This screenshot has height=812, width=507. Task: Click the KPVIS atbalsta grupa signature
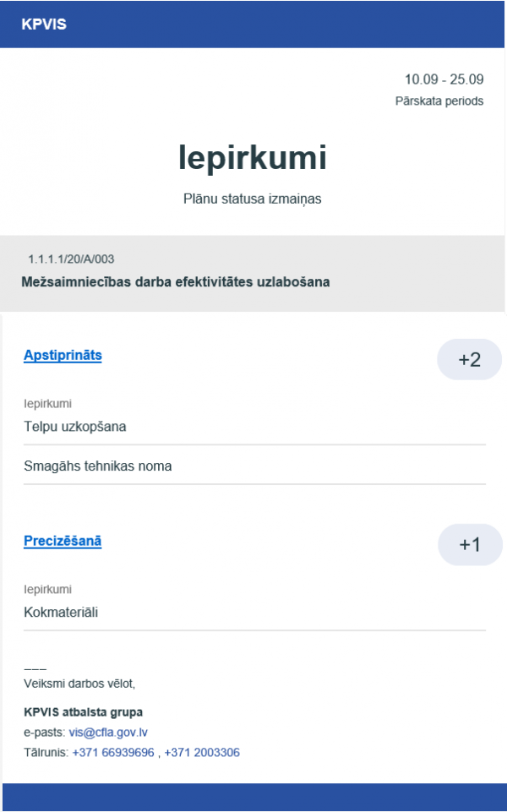(84, 711)
